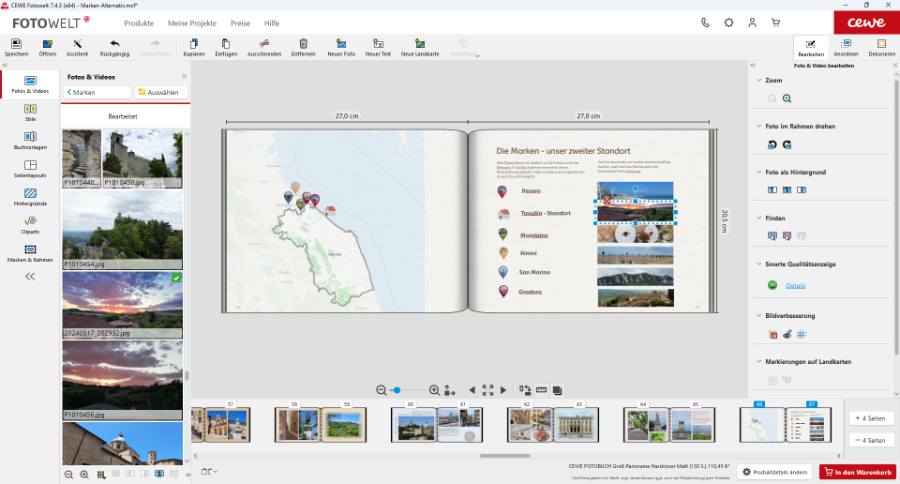Click the Neue Landkarte map icon
Viewport: 900px width, 484px height.
pos(420,47)
